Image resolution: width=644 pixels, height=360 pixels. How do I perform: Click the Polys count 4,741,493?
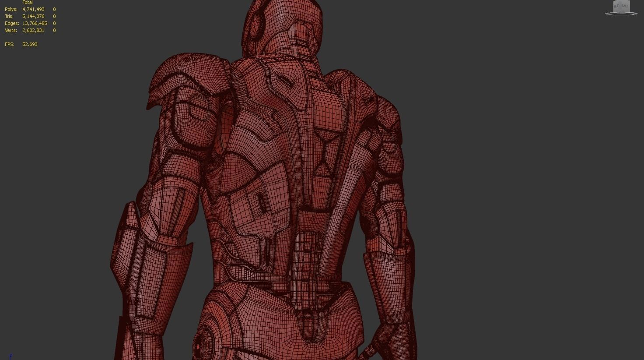33,9
